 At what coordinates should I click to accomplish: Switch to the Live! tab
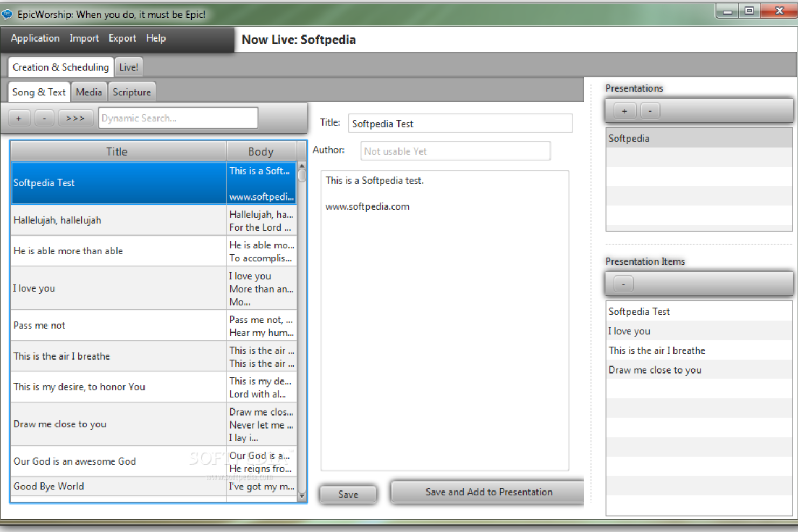(129, 67)
